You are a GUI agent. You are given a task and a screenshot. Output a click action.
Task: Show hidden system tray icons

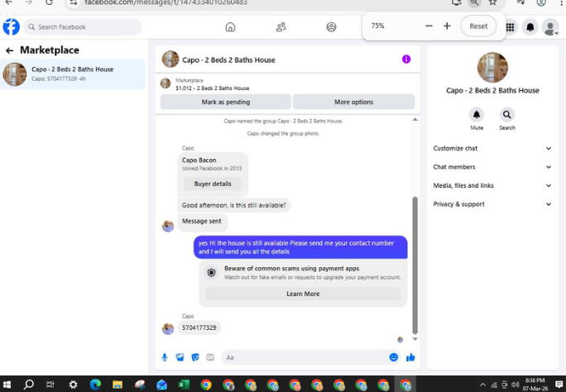click(x=482, y=385)
